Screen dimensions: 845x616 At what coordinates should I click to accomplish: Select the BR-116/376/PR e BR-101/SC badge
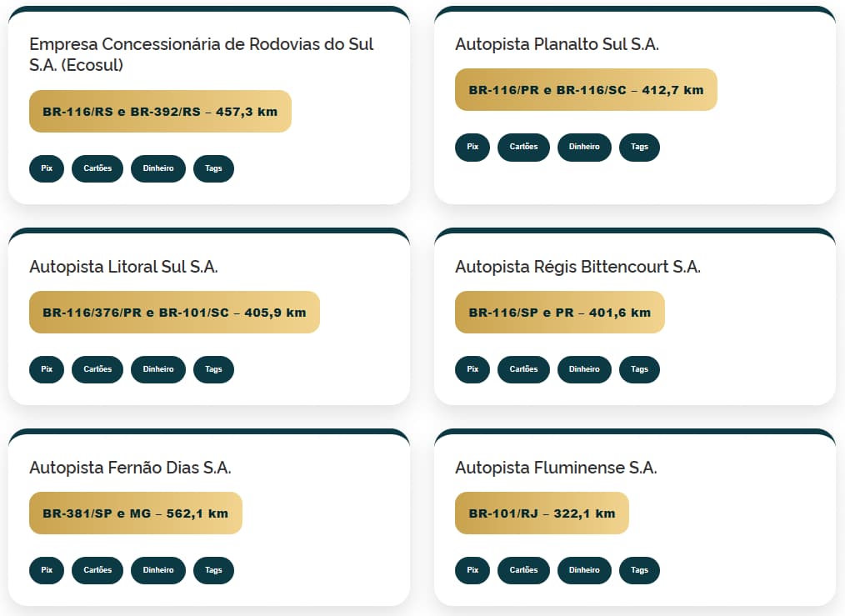174,313
